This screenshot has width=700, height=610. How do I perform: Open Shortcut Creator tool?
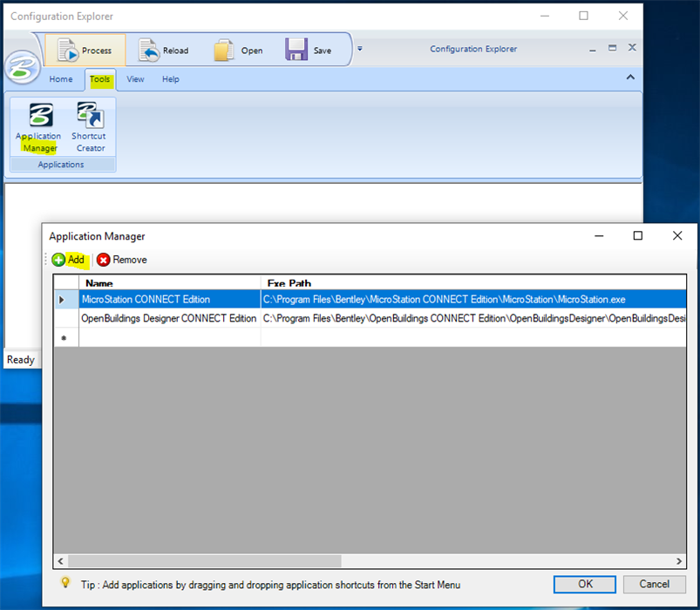click(x=90, y=127)
